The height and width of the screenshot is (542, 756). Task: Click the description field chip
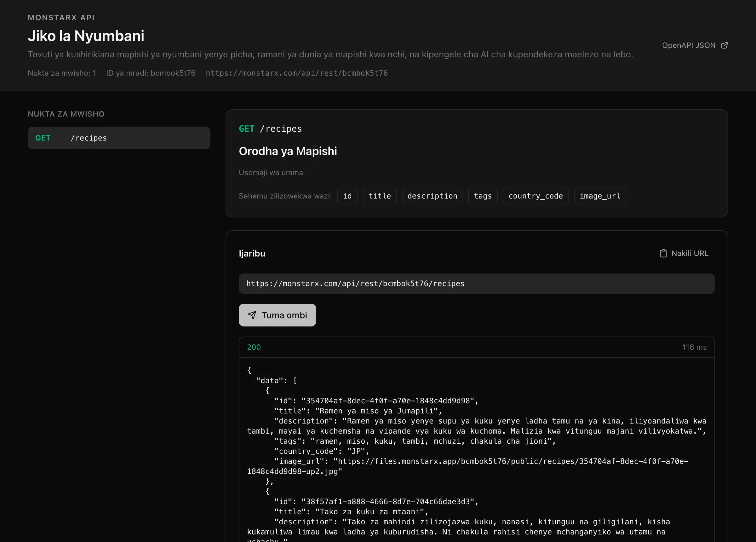[432, 196]
